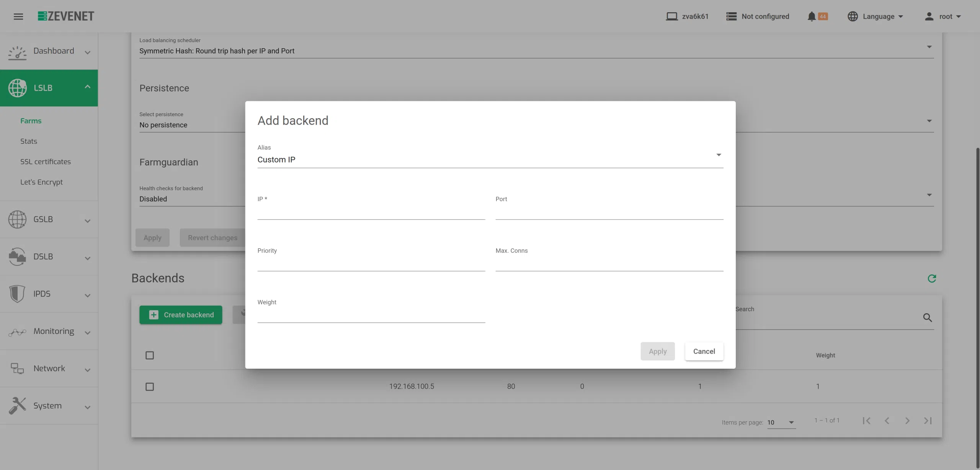The image size is (980, 470).
Task: Click the System tools icon
Action: [x=17, y=405]
